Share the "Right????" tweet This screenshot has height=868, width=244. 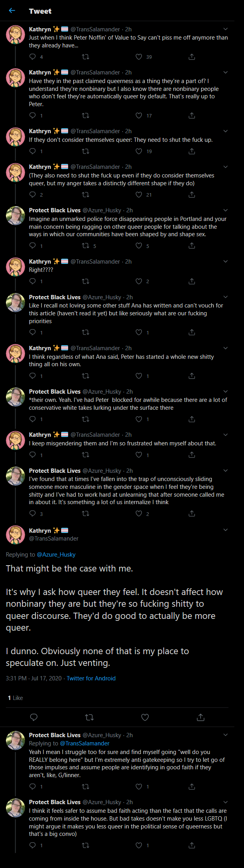[192, 281]
